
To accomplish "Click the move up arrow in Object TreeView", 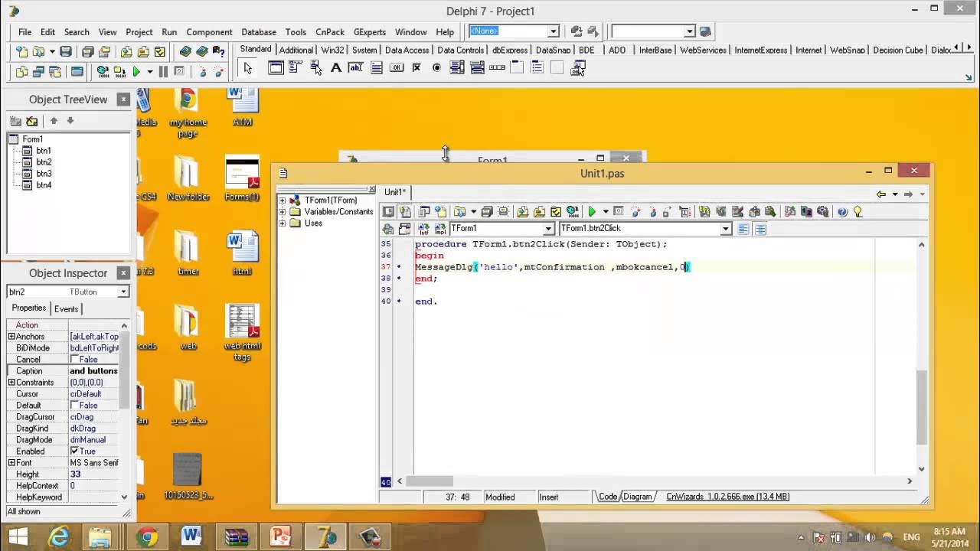I will 54,121.
